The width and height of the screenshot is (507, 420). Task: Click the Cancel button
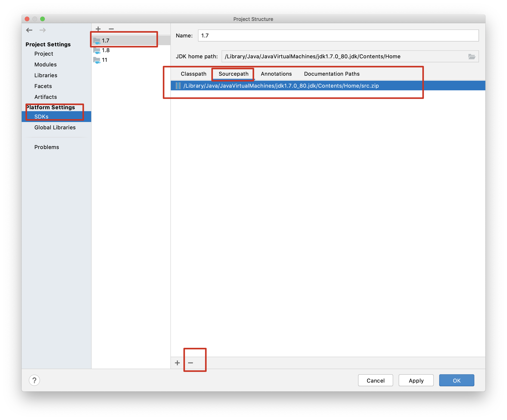pyautogui.click(x=375, y=380)
